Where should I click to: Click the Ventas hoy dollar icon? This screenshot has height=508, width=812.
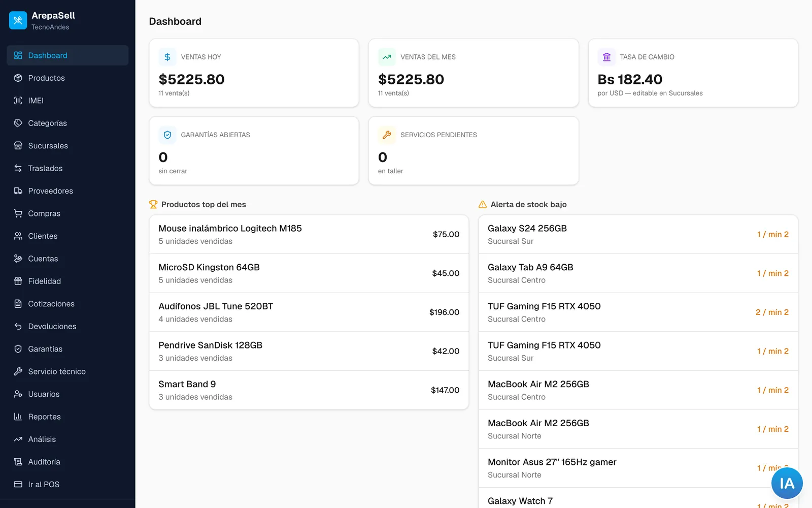click(x=167, y=57)
